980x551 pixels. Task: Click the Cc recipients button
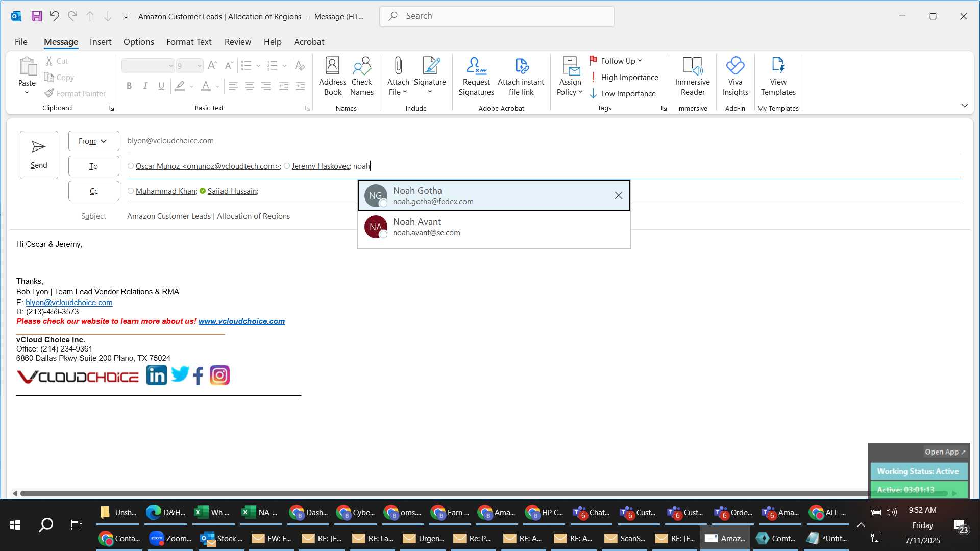pyautogui.click(x=94, y=191)
